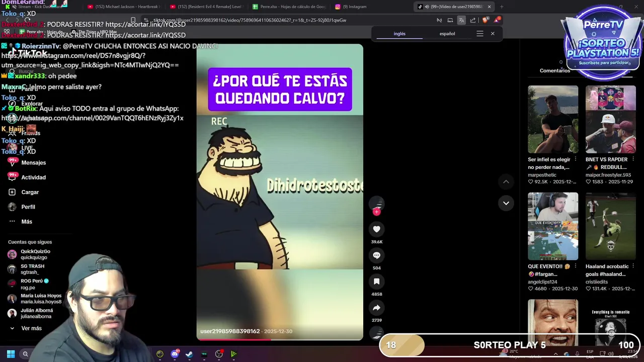
Task: Open the Maria Luisa Hoyos account
Action: click(x=35, y=299)
